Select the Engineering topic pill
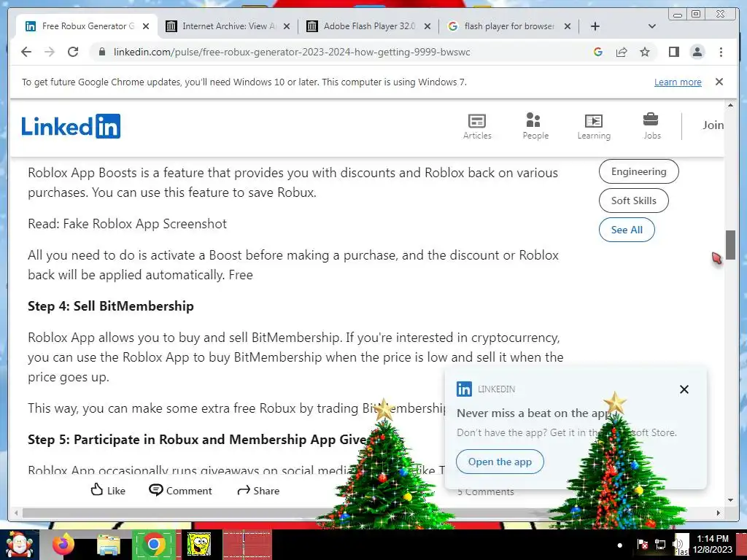 pos(639,171)
